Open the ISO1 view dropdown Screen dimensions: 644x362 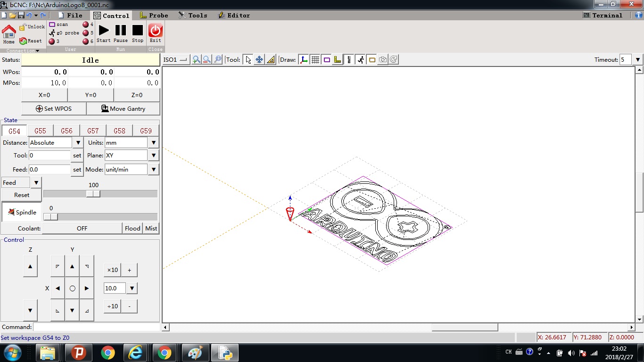click(176, 59)
